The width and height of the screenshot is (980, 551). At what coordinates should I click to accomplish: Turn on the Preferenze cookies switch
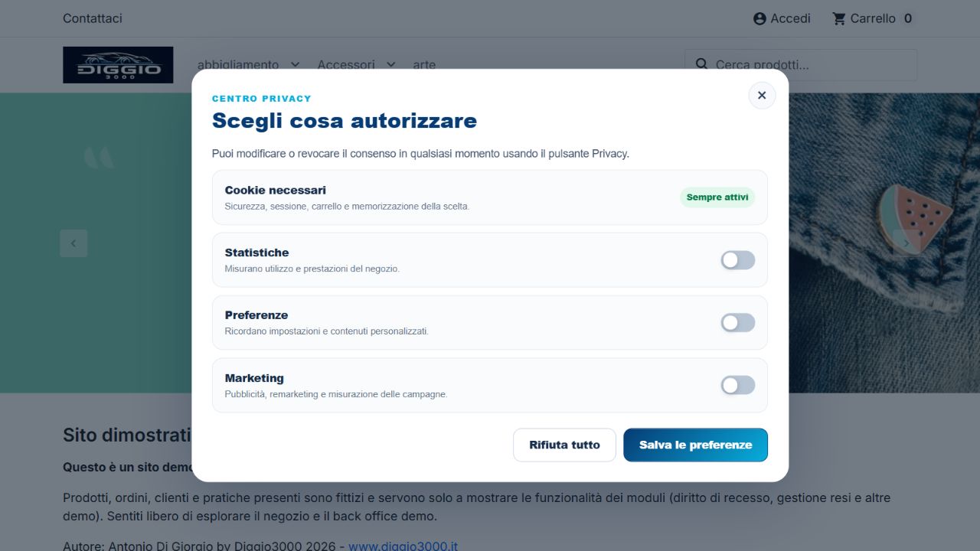click(x=738, y=323)
